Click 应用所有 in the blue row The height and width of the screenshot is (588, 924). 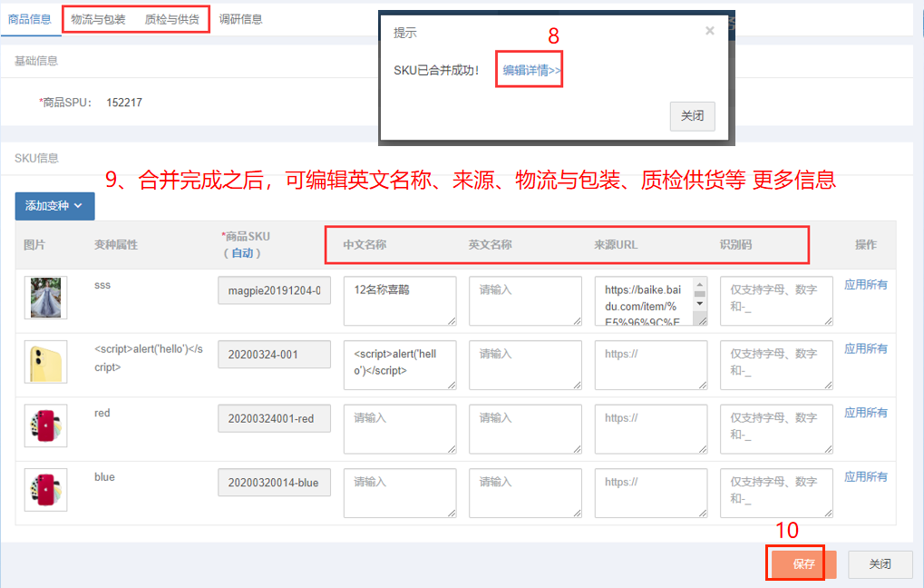pyautogui.click(x=866, y=477)
